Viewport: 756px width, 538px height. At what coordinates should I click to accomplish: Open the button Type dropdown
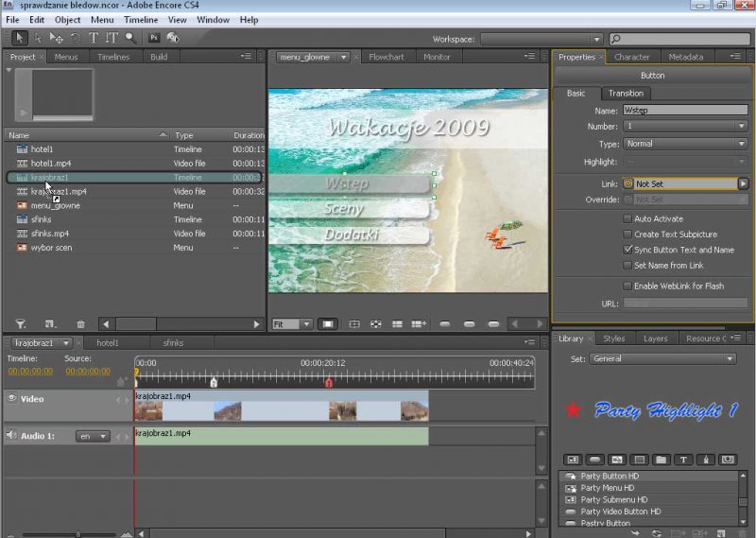pyautogui.click(x=686, y=144)
